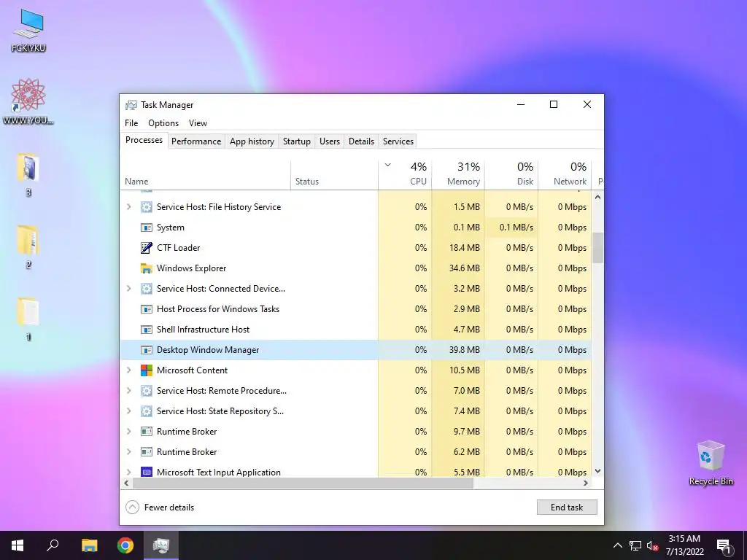Expand Service Host: Connected Device row
The width and height of the screenshot is (747, 560).
coord(128,289)
